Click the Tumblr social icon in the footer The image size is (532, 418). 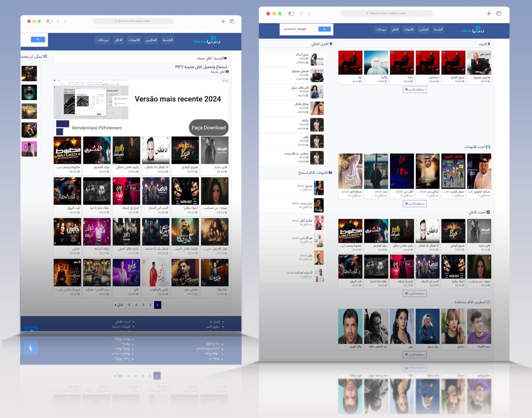tap(30, 348)
